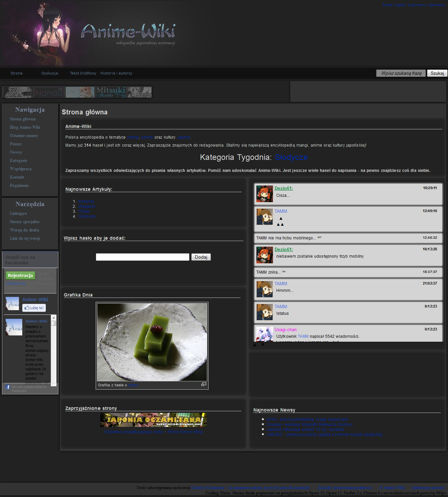
Task: Click Usagi-chan username in chat
Action: coord(286,329)
